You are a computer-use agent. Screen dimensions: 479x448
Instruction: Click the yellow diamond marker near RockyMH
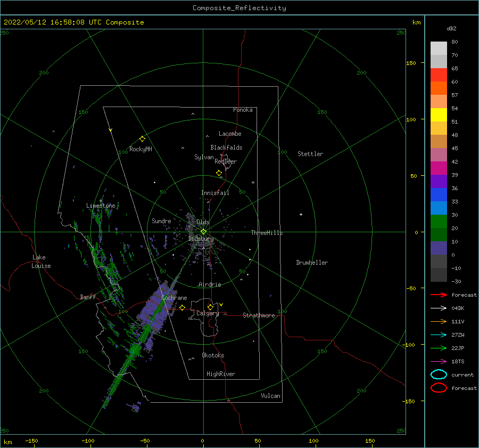tap(142, 139)
